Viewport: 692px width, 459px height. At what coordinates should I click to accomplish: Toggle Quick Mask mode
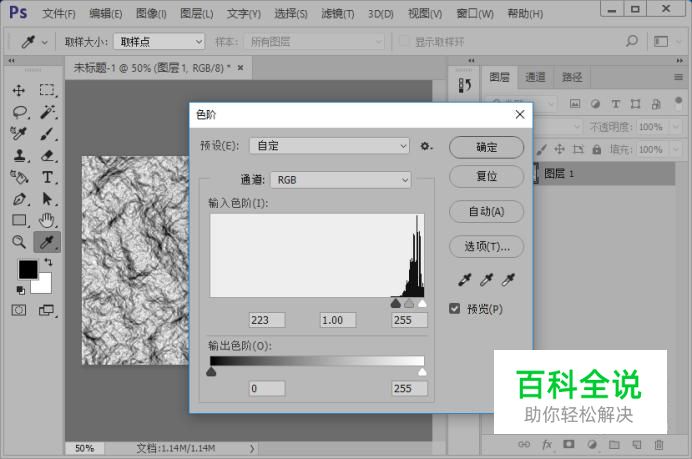point(19,310)
